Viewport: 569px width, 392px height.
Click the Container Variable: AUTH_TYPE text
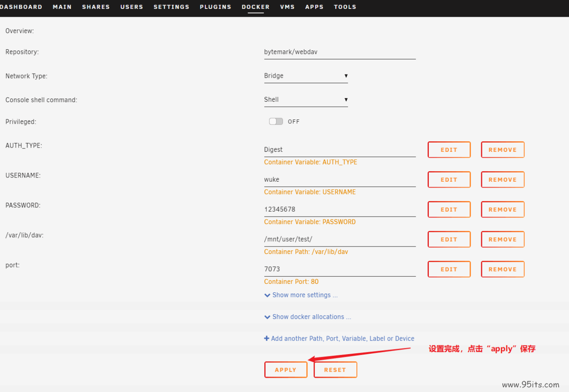tap(311, 162)
